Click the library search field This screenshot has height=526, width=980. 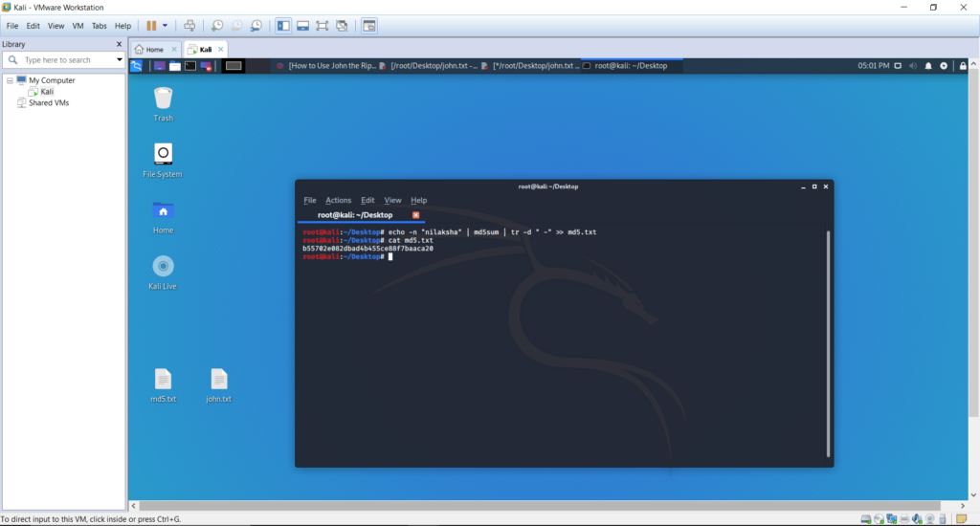pyautogui.click(x=64, y=60)
